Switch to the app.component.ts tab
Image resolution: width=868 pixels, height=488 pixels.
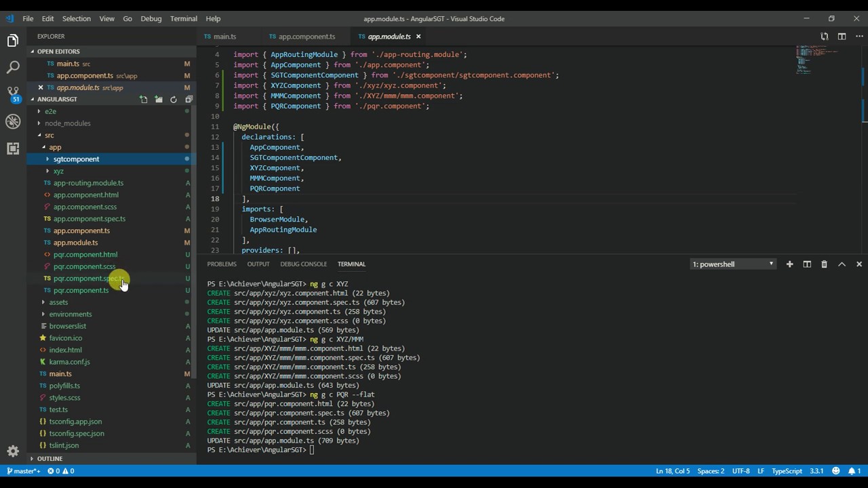click(x=307, y=37)
